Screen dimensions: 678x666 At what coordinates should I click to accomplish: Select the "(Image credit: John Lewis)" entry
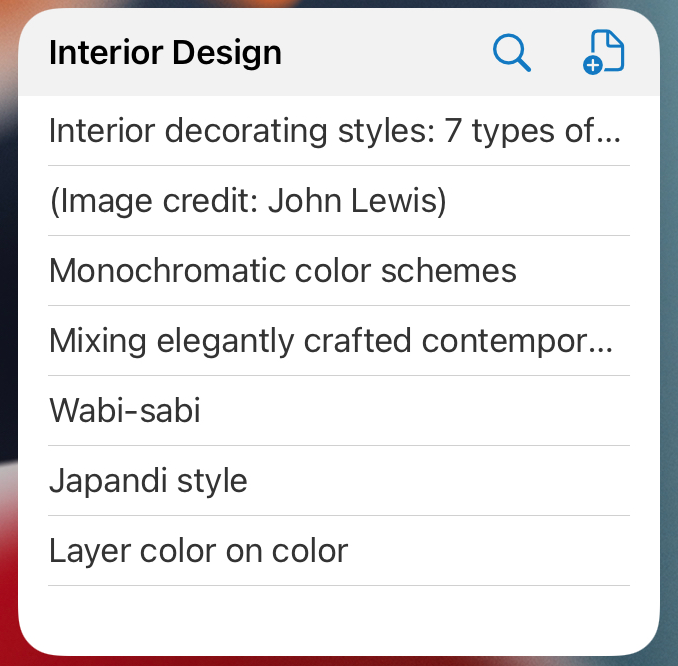coord(247,201)
